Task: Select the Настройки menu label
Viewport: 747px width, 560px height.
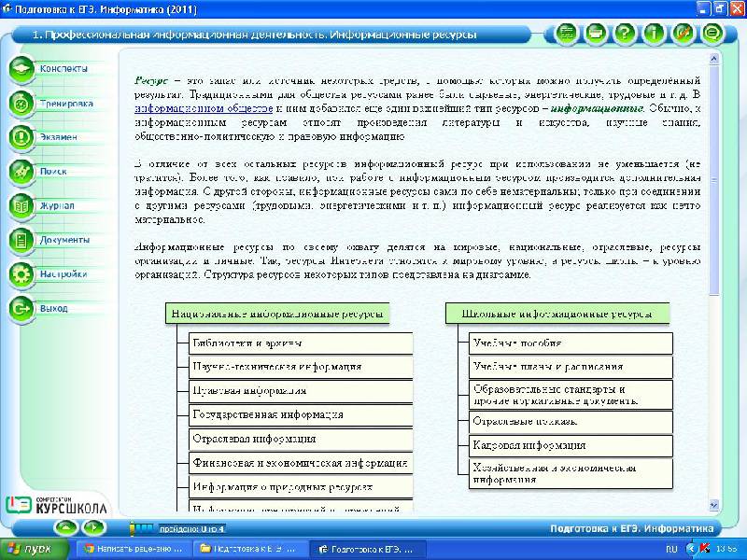Action: click(63, 274)
